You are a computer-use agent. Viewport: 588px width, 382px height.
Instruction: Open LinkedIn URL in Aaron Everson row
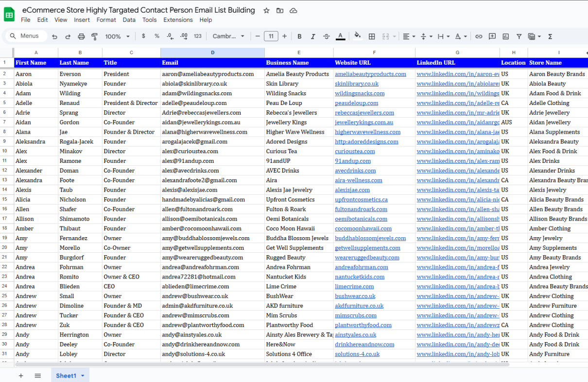(x=458, y=74)
